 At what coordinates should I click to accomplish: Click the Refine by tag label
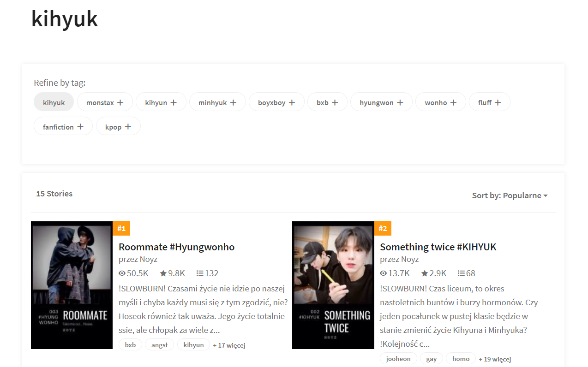(x=60, y=83)
